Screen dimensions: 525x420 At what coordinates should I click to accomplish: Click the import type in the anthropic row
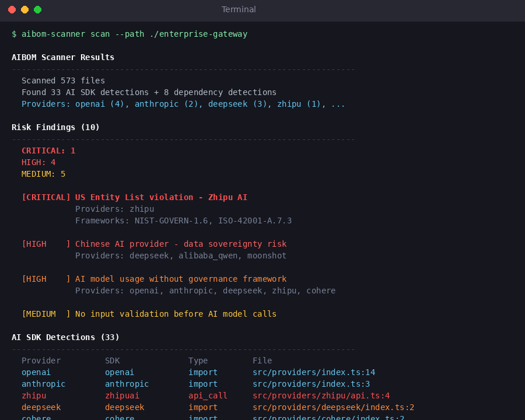pos(203,384)
